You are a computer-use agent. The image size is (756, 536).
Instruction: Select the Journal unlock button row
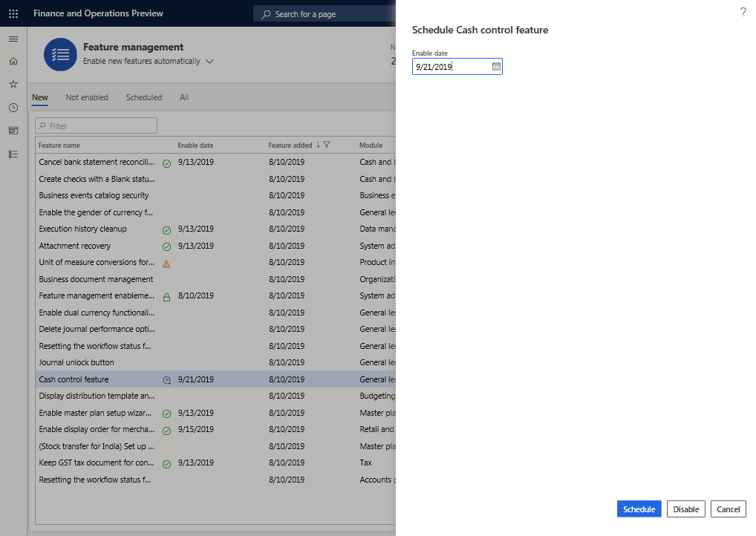[76, 362]
